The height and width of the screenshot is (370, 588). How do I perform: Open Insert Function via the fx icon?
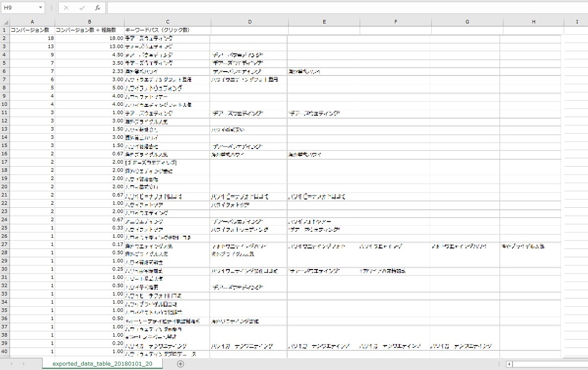pos(98,8)
